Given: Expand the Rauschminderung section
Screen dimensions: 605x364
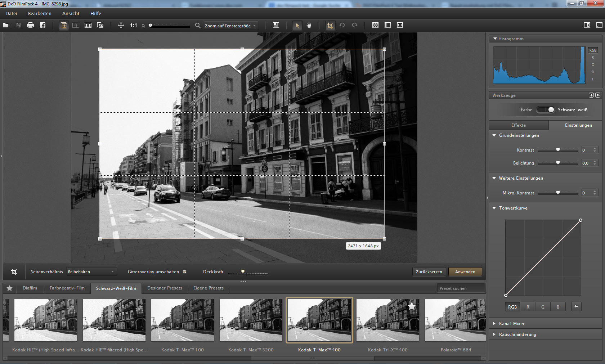Looking at the screenshot, I should pos(517,334).
